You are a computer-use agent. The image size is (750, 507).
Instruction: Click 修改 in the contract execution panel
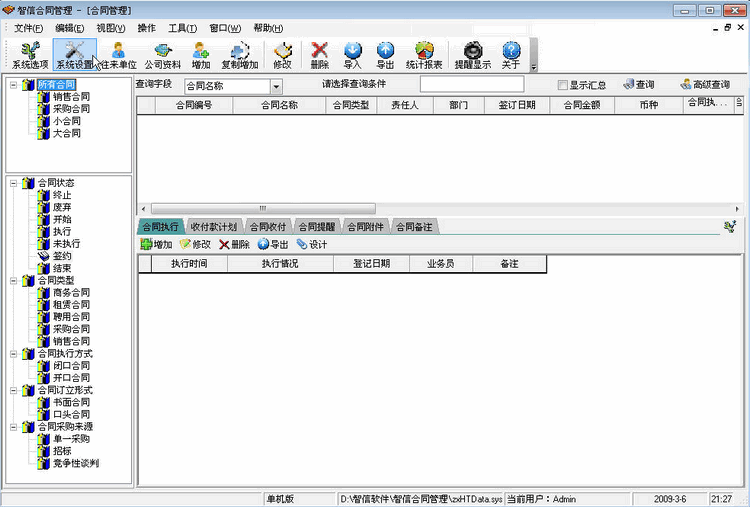coord(195,244)
